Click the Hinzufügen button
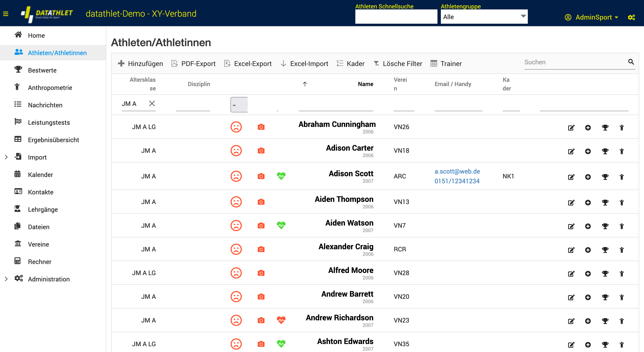 point(140,64)
